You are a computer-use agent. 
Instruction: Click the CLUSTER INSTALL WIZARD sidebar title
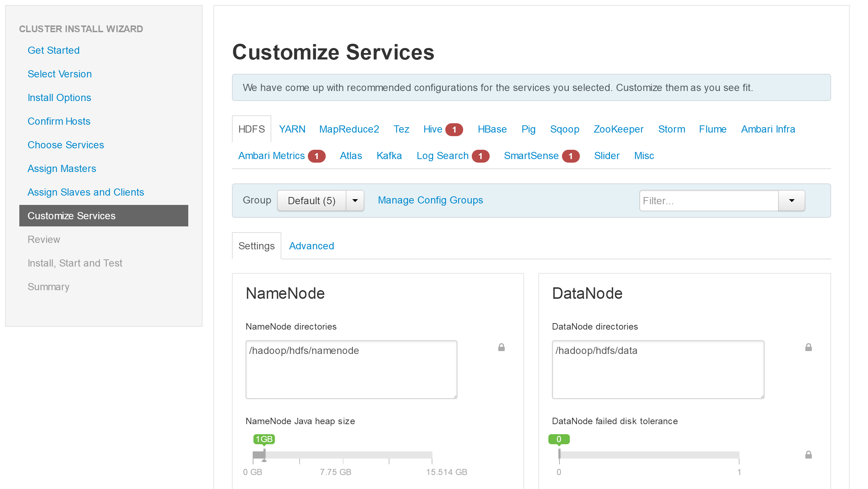click(x=81, y=29)
